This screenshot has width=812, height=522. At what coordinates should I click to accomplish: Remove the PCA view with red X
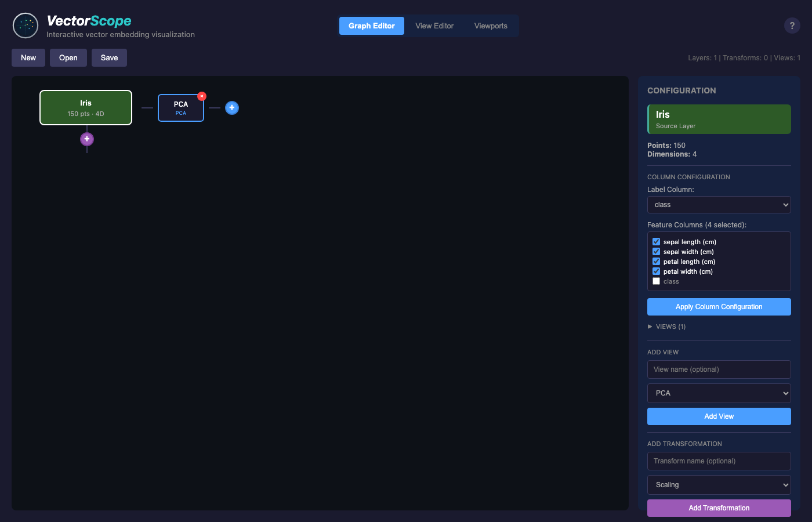202,96
